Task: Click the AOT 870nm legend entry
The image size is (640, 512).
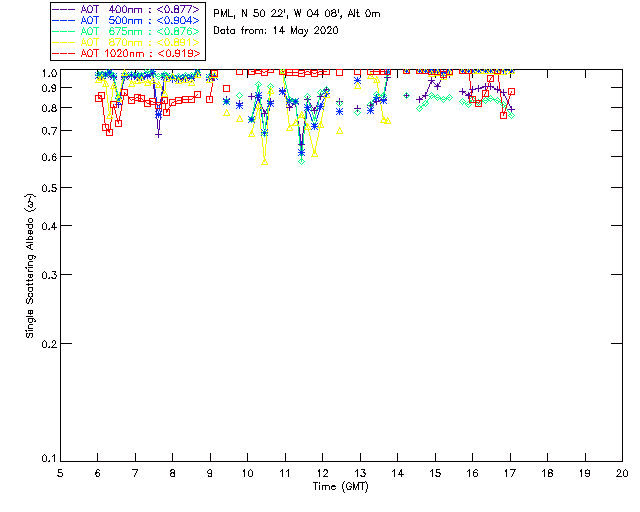Action: tap(126, 42)
